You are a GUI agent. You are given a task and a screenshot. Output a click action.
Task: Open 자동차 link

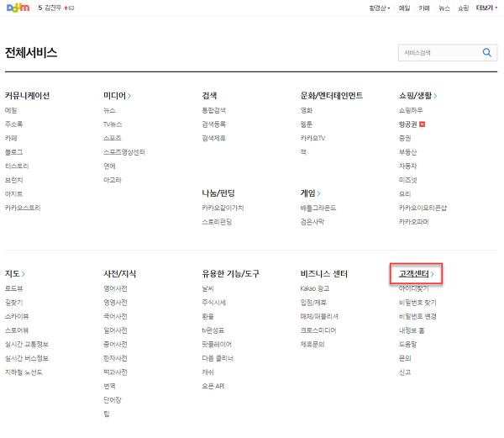click(408, 166)
